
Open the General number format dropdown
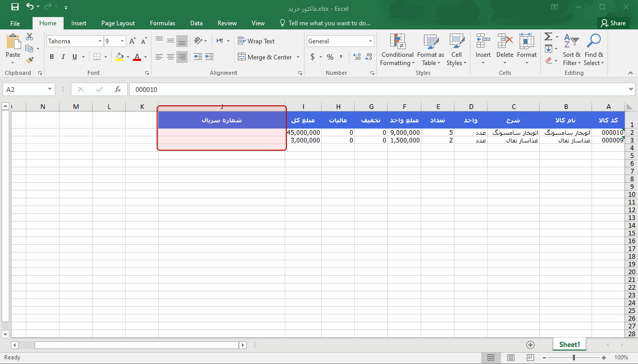(370, 41)
